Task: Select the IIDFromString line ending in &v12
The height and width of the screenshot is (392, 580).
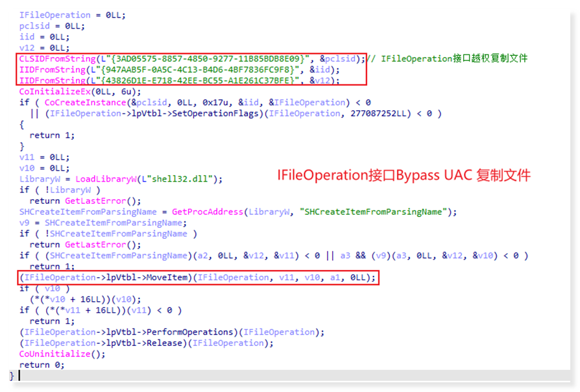Action: click(180, 80)
